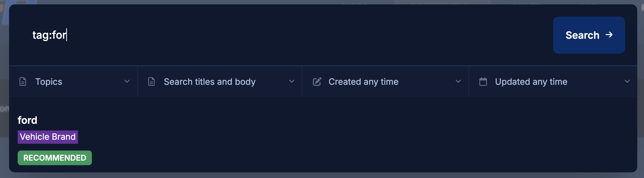Click the document icon beside Topics
644x178 pixels.
pyautogui.click(x=23, y=82)
